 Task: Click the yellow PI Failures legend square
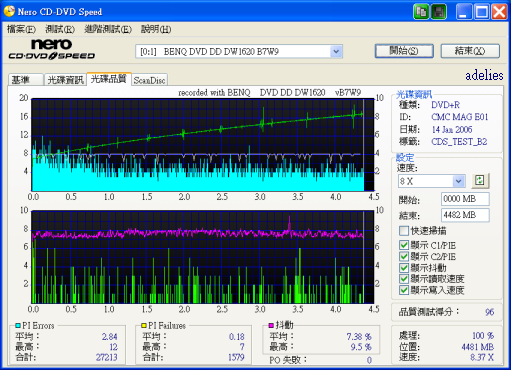point(144,325)
